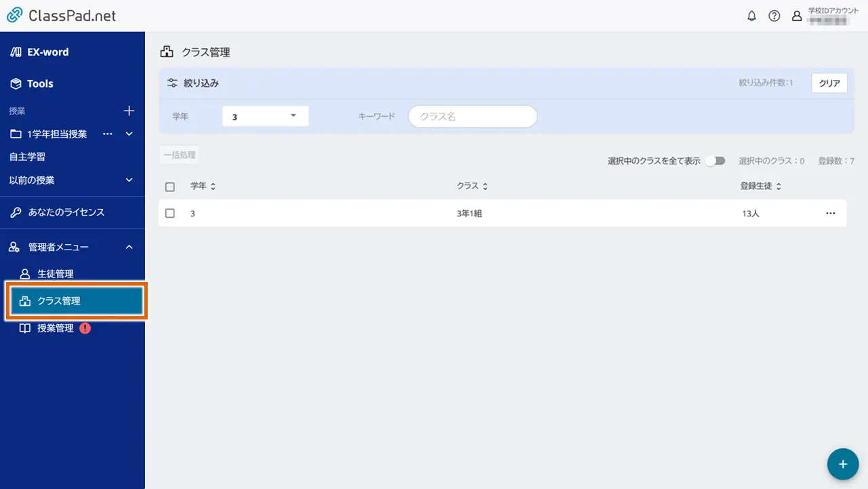
Task: Open 生徒管理 in the sidebar
Action: pyautogui.click(x=56, y=274)
